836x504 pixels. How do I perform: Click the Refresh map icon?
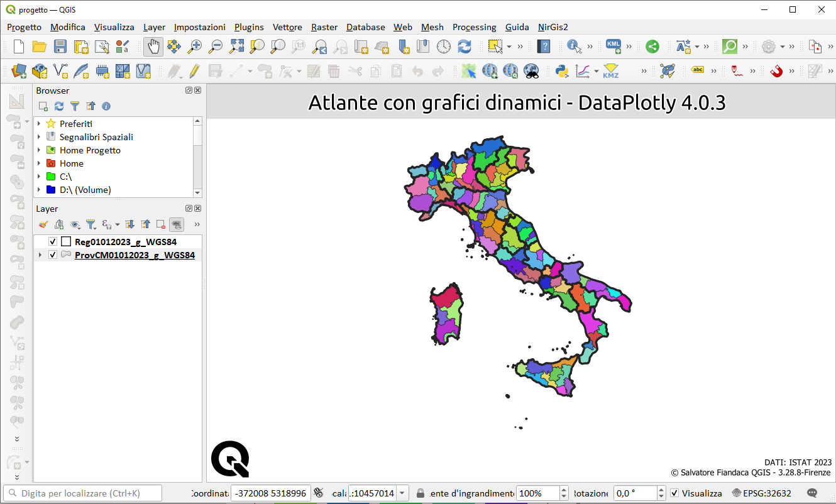coord(465,47)
